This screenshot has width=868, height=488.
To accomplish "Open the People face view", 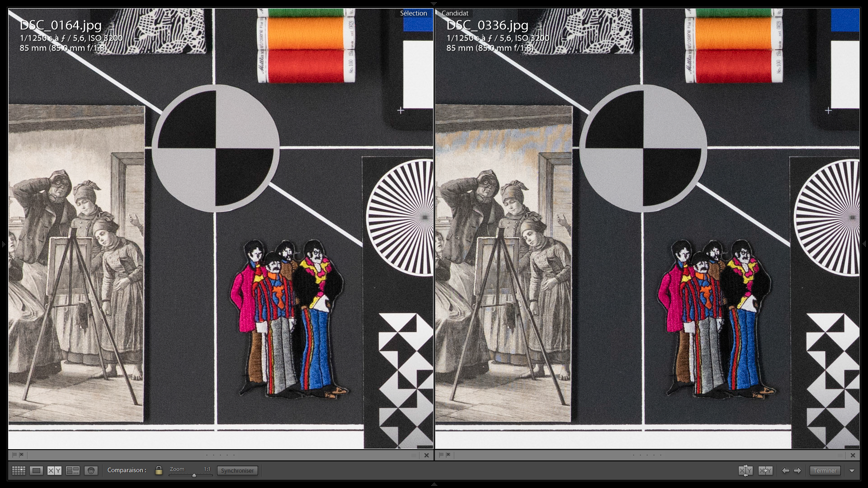I will coord(91,470).
